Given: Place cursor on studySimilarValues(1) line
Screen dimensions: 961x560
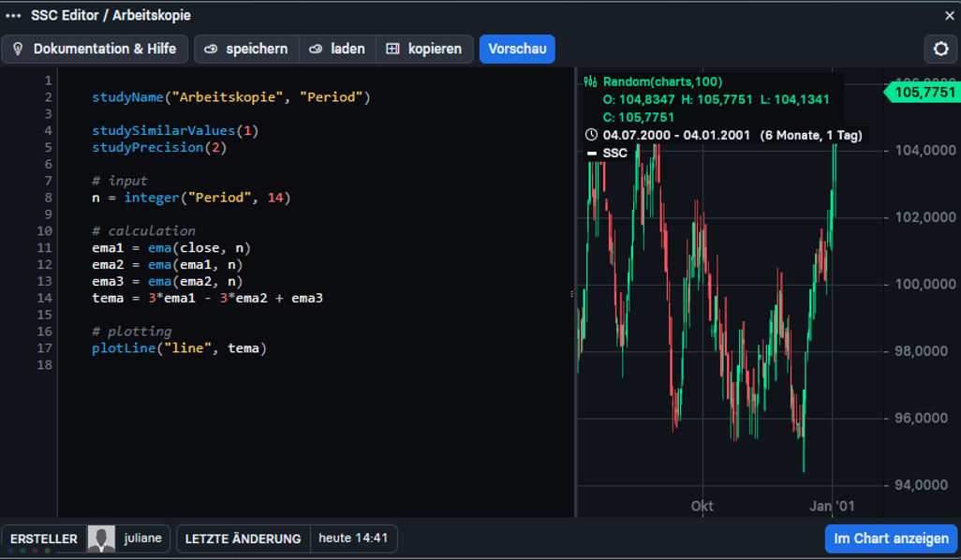Looking at the screenshot, I should [175, 130].
